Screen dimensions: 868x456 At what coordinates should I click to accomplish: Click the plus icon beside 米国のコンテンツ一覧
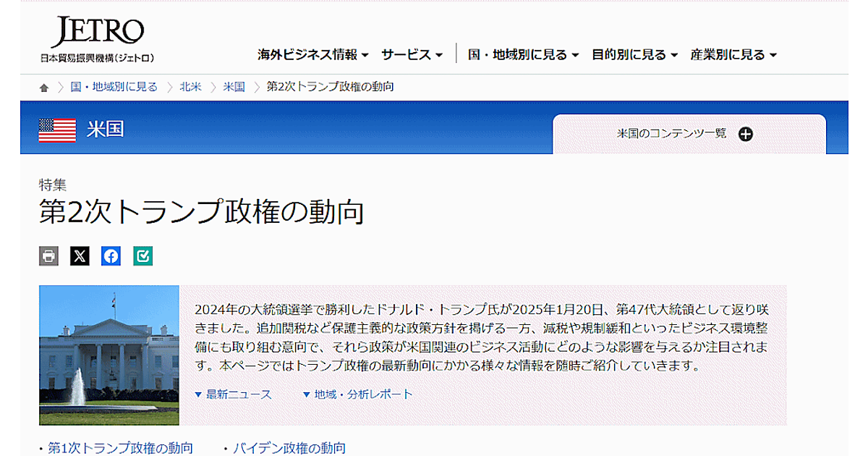[745, 134]
